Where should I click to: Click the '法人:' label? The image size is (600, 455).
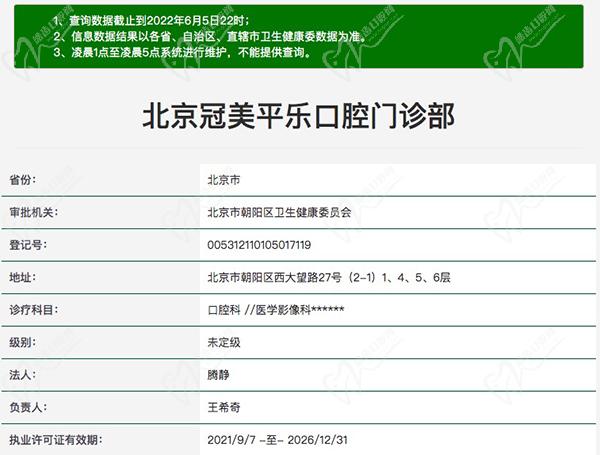(x=22, y=375)
